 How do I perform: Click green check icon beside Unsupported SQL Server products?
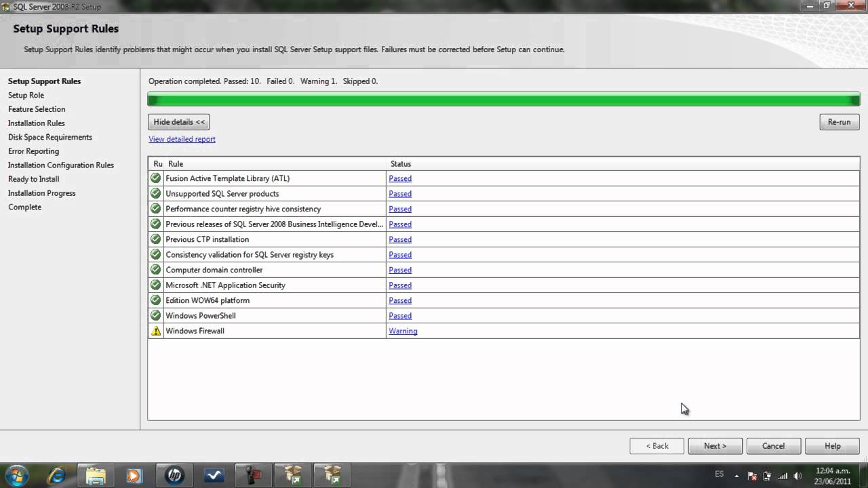click(156, 194)
